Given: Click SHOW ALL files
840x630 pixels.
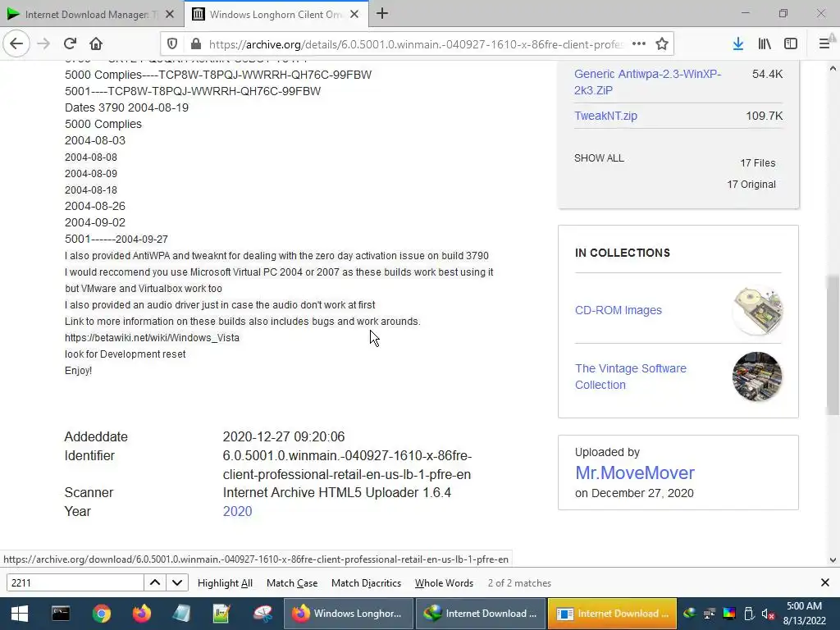Looking at the screenshot, I should [599, 158].
